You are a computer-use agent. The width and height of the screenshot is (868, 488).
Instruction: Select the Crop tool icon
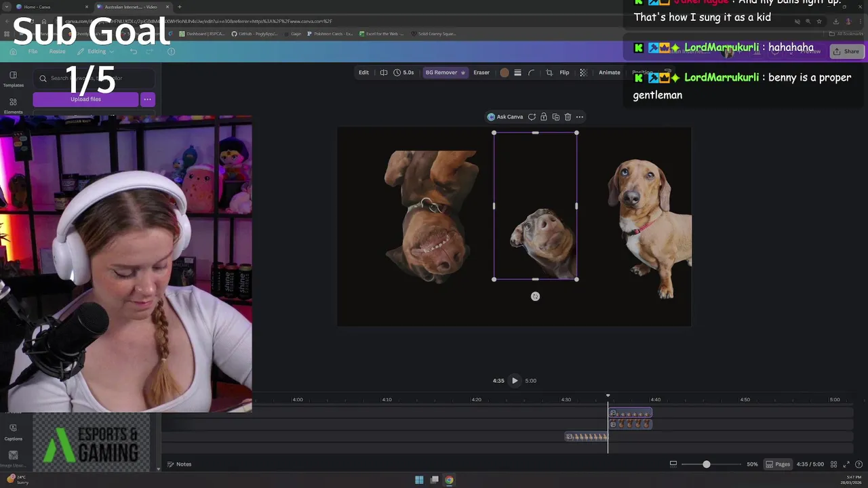click(x=549, y=73)
